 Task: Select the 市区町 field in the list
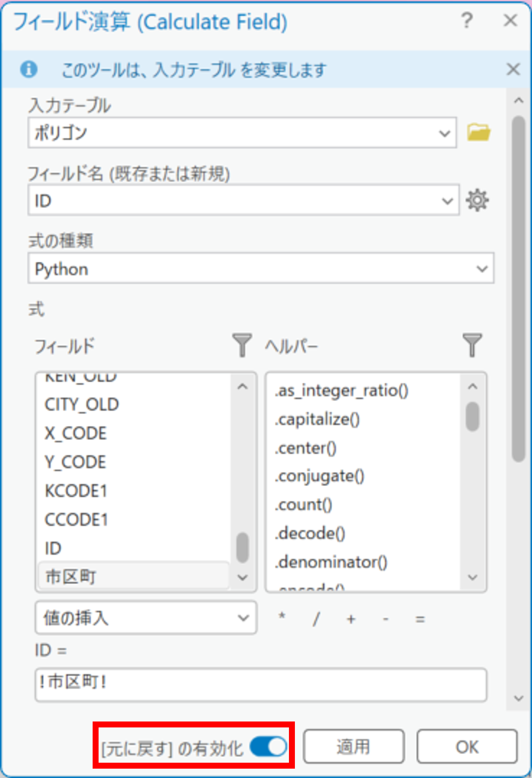tap(71, 577)
